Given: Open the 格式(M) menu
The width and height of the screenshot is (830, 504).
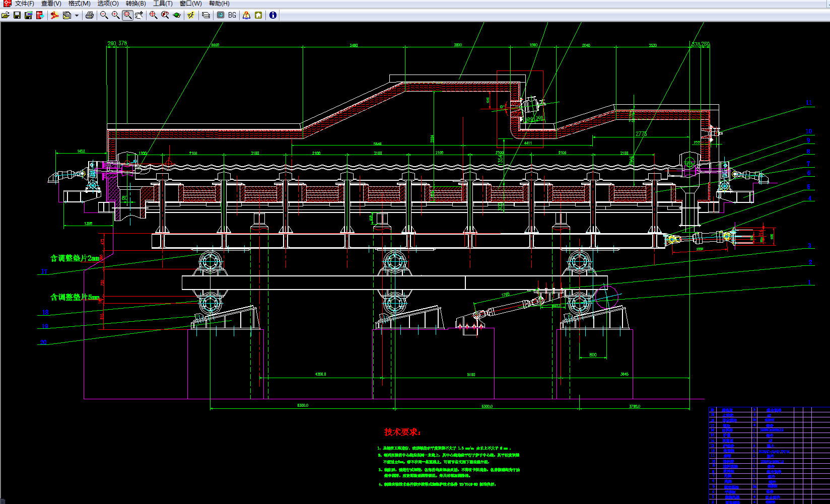Looking at the screenshot, I should (79, 4).
